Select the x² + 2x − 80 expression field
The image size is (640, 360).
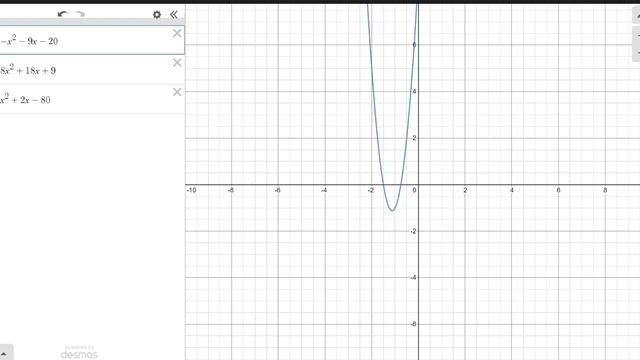click(x=92, y=99)
